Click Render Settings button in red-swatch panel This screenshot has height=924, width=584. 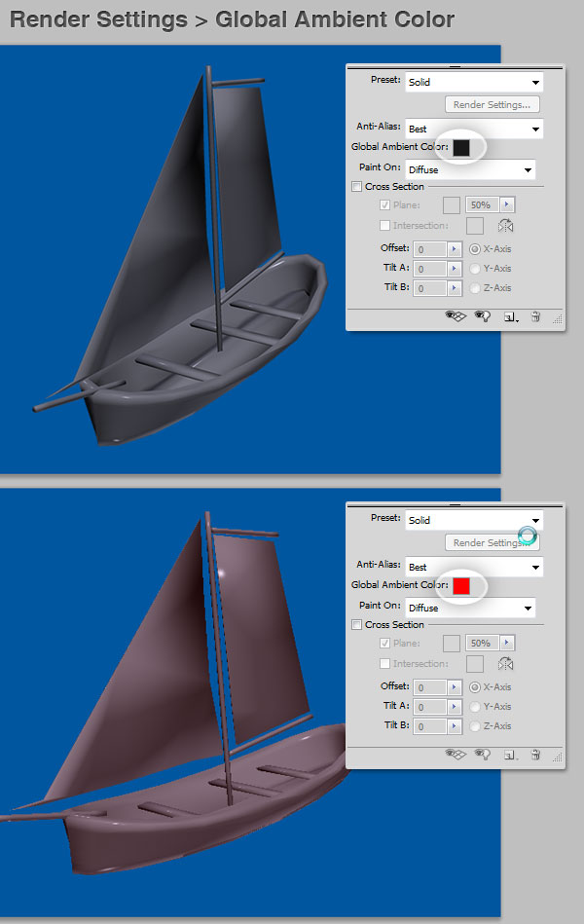click(493, 542)
